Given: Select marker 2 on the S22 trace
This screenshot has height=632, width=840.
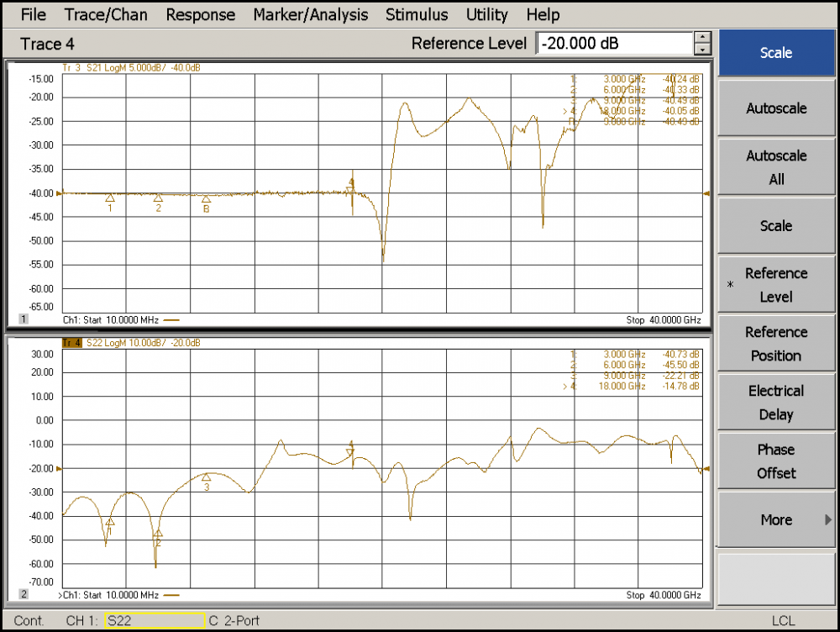Looking at the screenshot, I should [158, 534].
